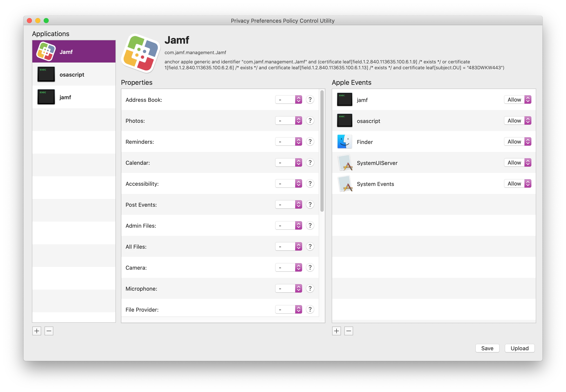
Task: Click com.jamf.management.Jamf bundle identifier
Action: pos(195,52)
